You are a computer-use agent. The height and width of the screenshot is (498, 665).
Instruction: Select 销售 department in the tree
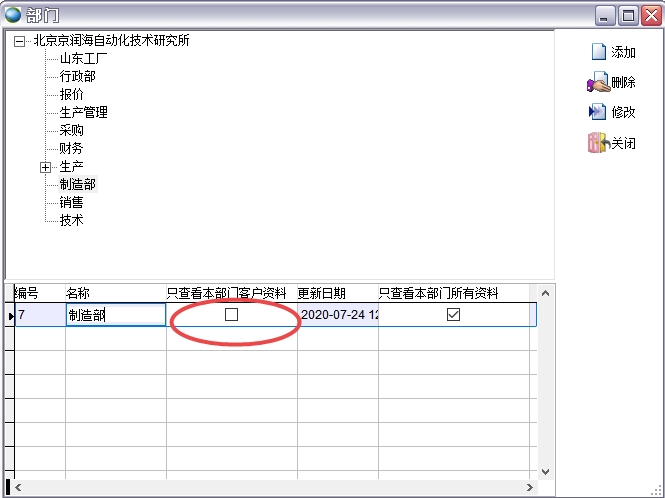(71, 202)
